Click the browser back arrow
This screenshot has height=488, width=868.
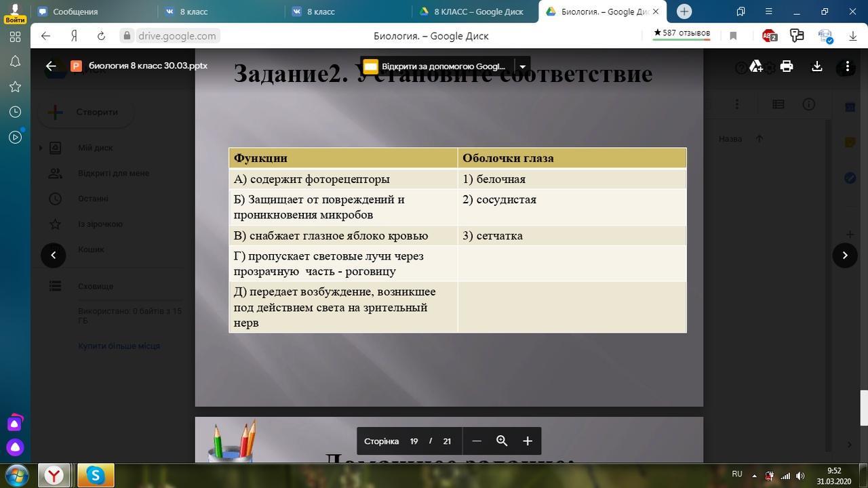click(x=45, y=36)
